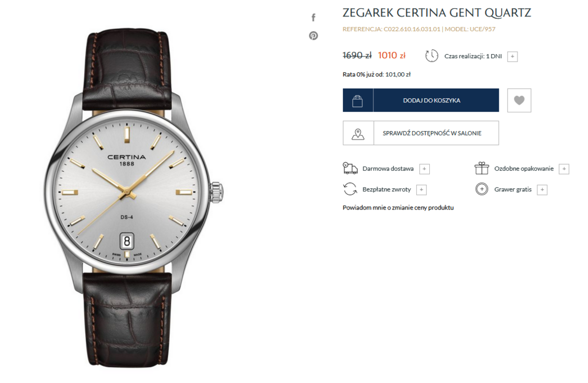The width and height of the screenshot is (588, 383).
Task: Expand Bezpłatne zwroty info
Action: coord(421,190)
